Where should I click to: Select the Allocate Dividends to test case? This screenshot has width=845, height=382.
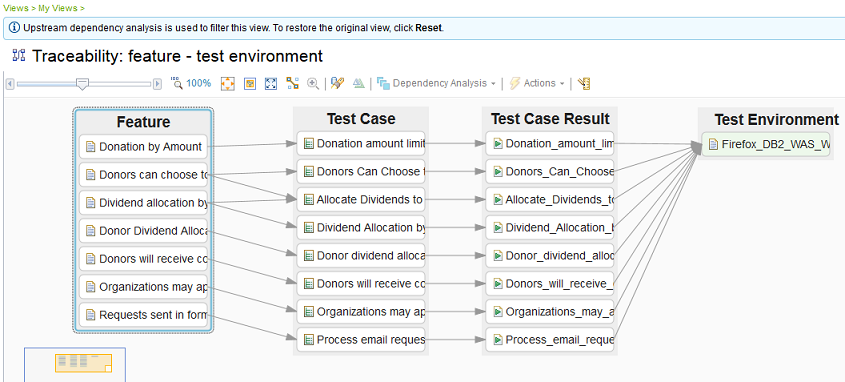[361, 199]
